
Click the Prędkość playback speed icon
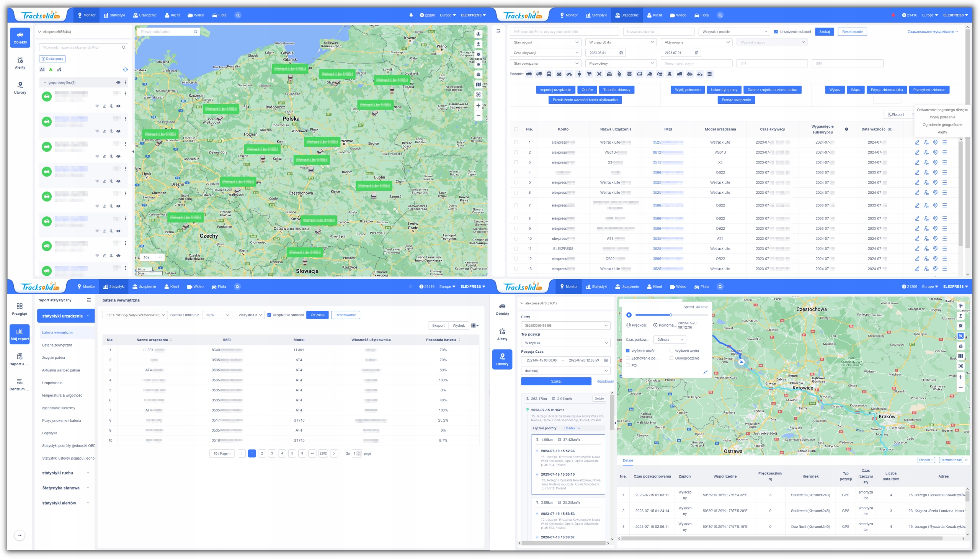(629, 325)
